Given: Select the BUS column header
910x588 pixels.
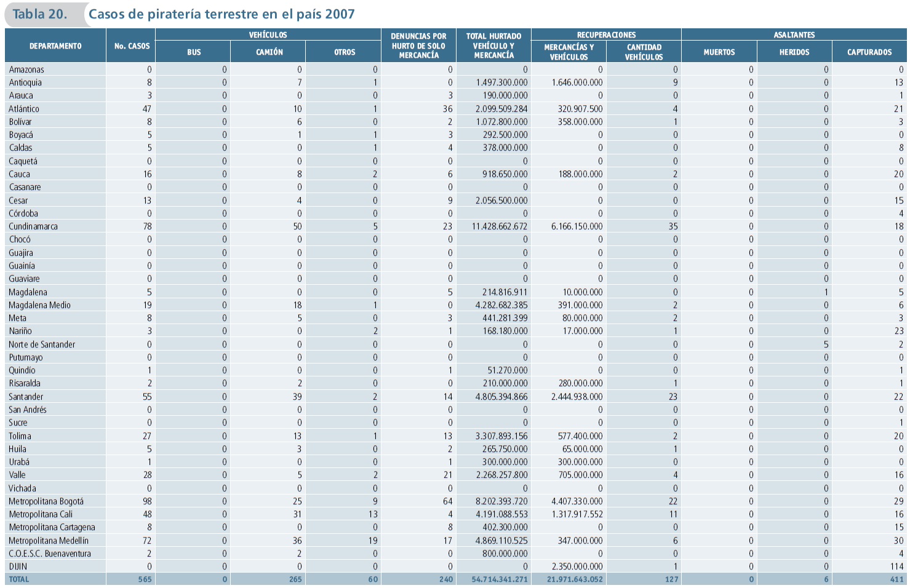Looking at the screenshot, I should click(194, 52).
